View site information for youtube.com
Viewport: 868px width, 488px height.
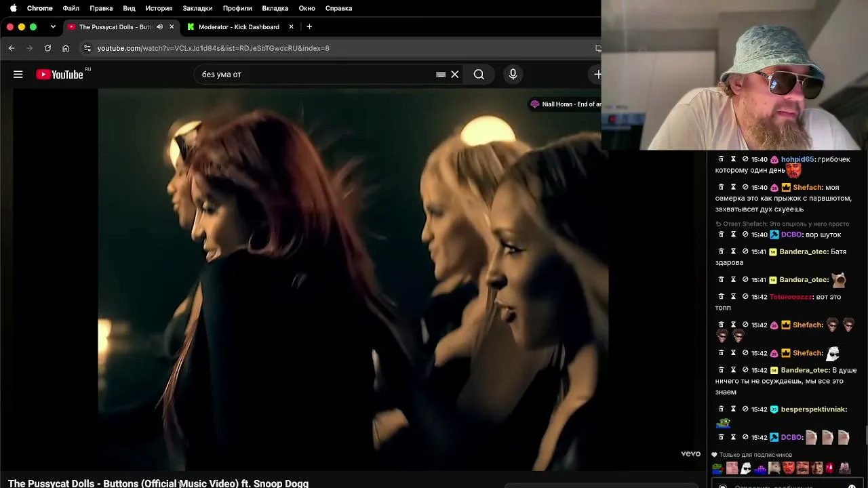pos(87,48)
